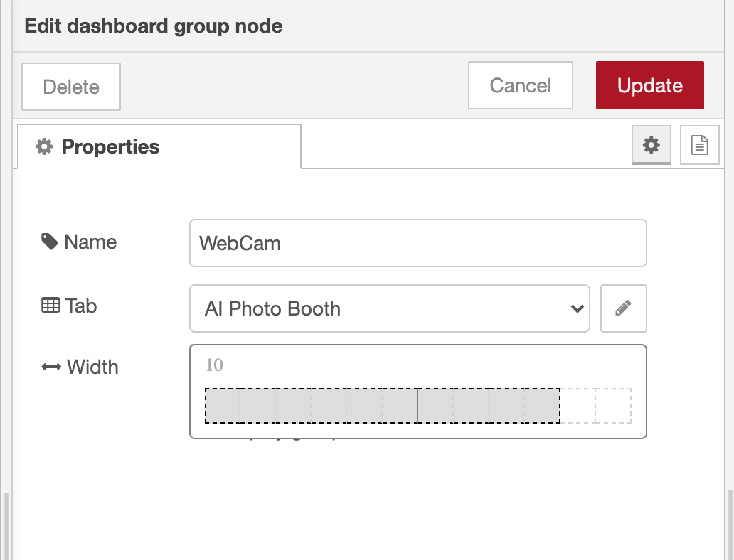Image resolution: width=734 pixels, height=560 pixels.
Task: Click the dropdown chevron on the Tab selector
Action: [x=578, y=308]
